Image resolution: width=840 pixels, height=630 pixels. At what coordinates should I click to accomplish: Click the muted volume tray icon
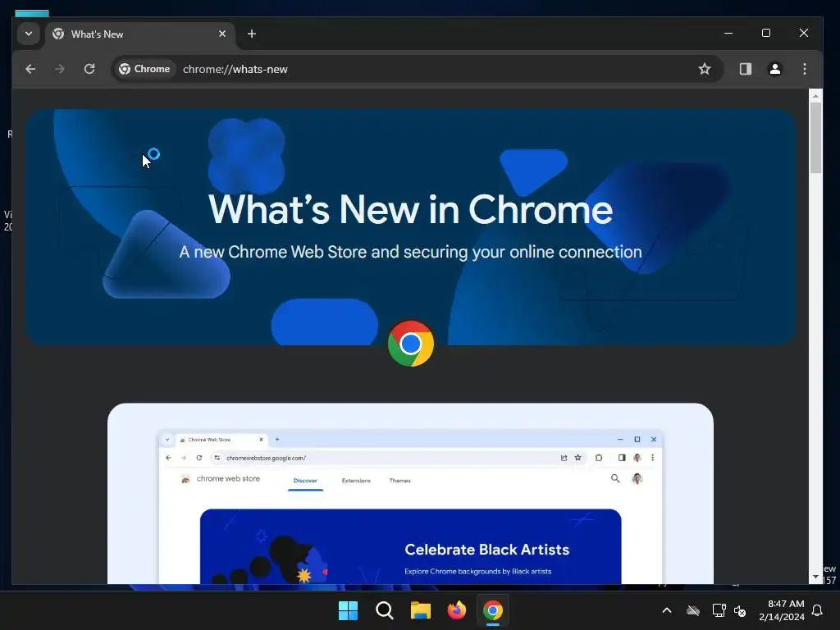(x=741, y=610)
